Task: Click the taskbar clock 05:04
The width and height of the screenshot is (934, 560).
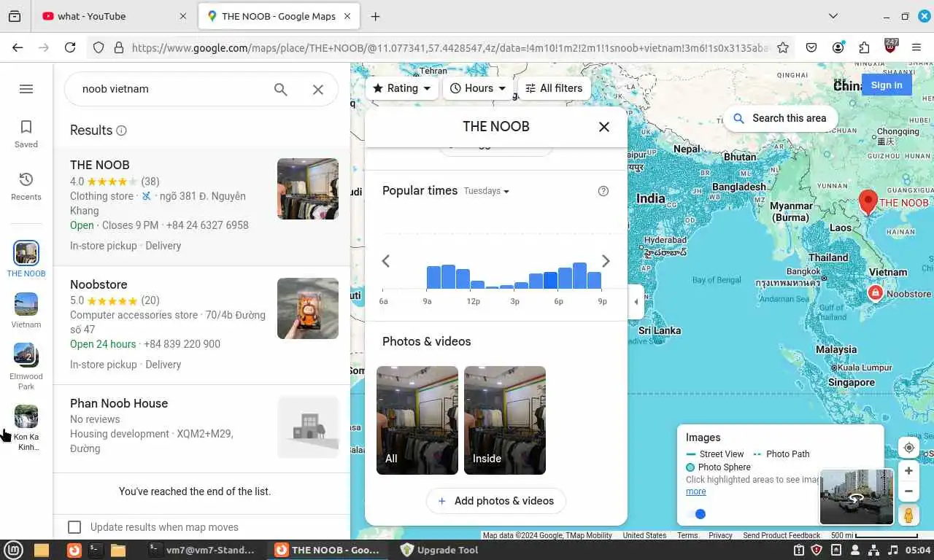Action: pos(918,550)
